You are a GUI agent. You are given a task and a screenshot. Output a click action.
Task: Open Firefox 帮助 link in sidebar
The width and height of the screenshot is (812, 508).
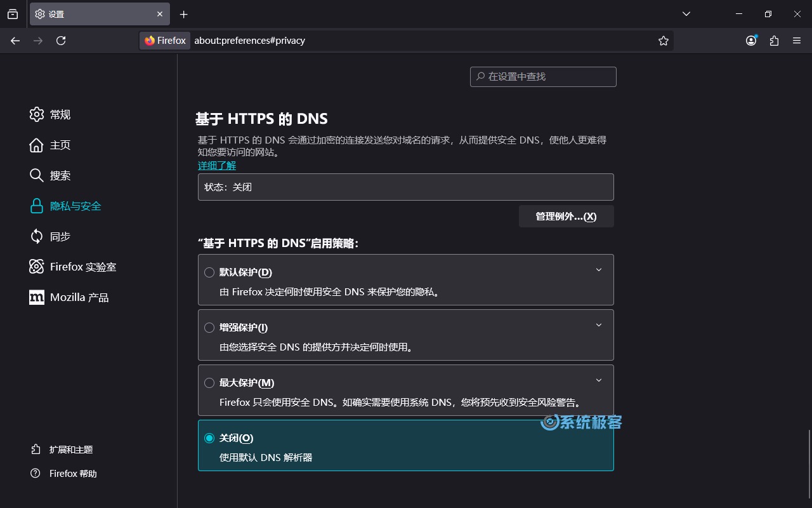tap(64, 474)
